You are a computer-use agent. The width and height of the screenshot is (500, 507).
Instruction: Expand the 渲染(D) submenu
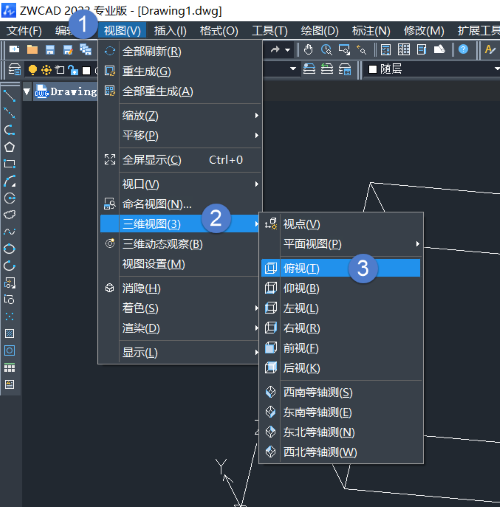pyautogui.click(x=180, y=328)
